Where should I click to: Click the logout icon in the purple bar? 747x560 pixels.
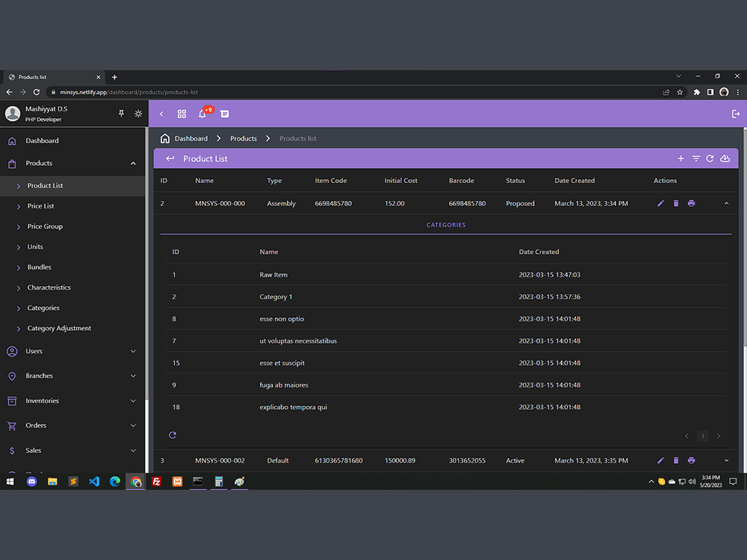(736, 113)
